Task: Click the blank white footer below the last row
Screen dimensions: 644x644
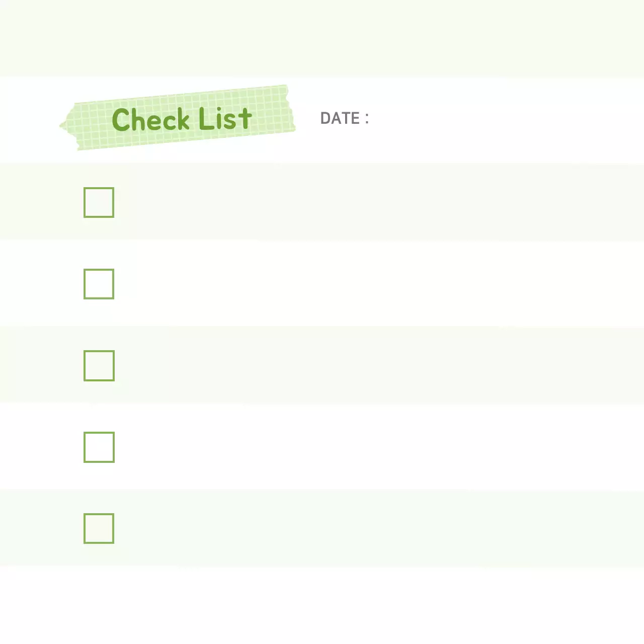Action: click(322, 604)
